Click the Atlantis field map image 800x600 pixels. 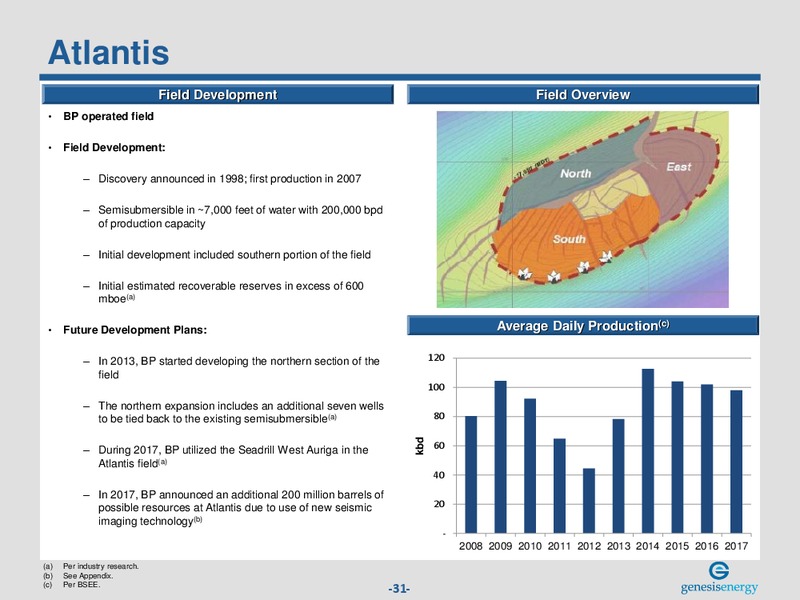[x=583, y=209]
